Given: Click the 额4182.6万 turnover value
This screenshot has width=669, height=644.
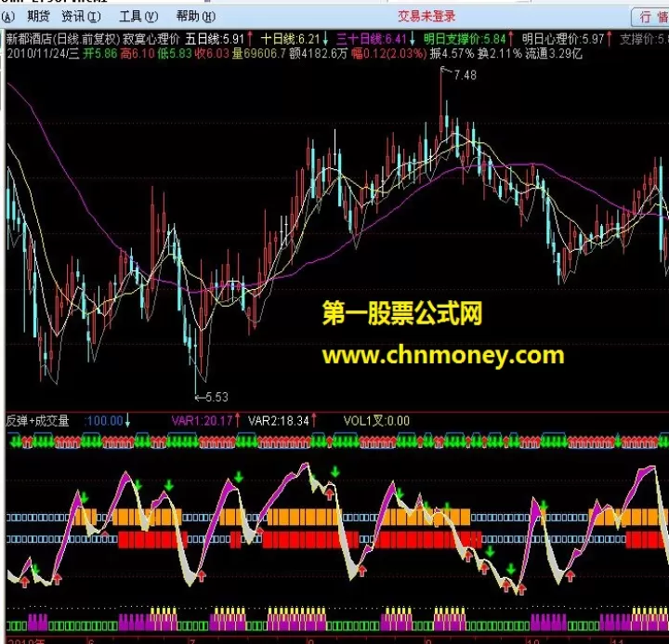Looking at the screenshot, I should pos(318,54).
